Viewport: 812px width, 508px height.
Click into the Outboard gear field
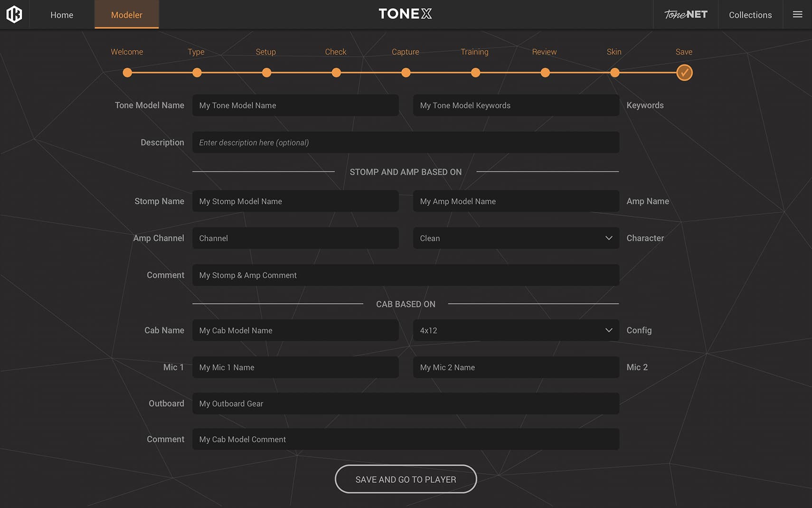(405, 403)
